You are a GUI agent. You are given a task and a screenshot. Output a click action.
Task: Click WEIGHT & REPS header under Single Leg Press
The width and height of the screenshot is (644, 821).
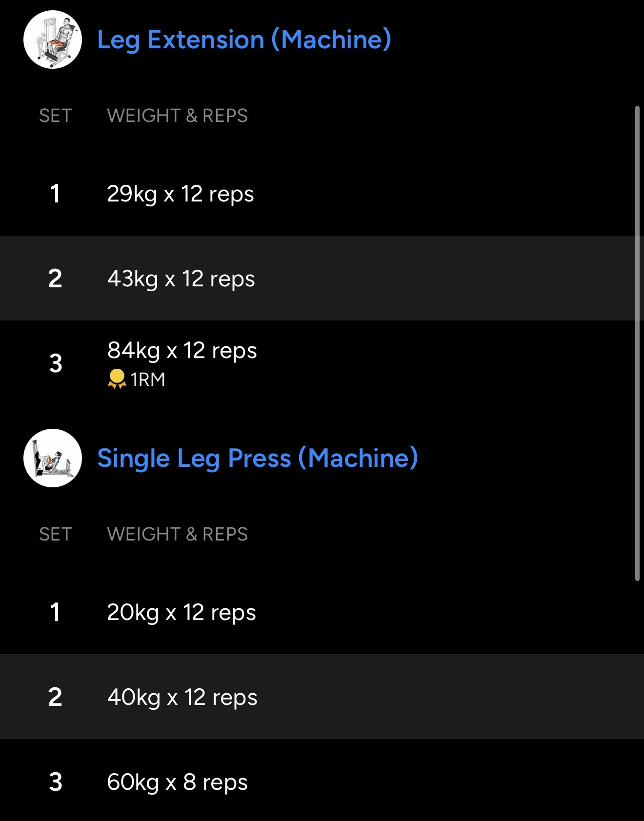(x=178, y=534)
